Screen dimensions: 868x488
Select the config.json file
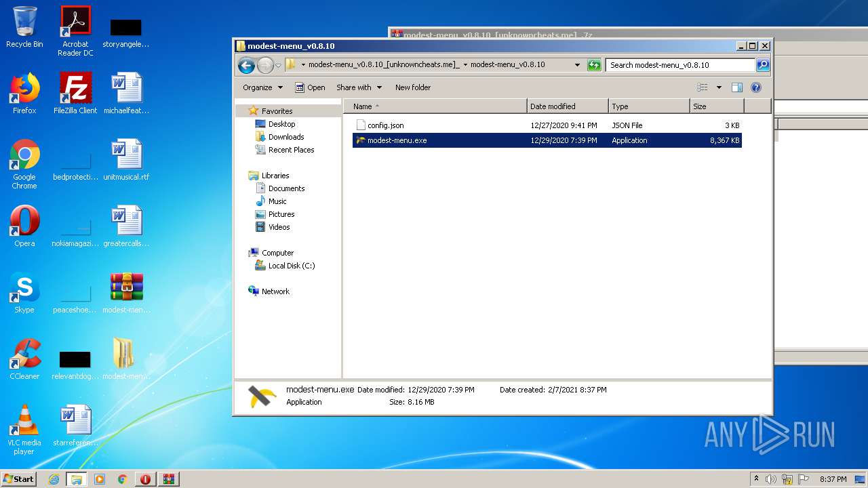tap(547, 125)
